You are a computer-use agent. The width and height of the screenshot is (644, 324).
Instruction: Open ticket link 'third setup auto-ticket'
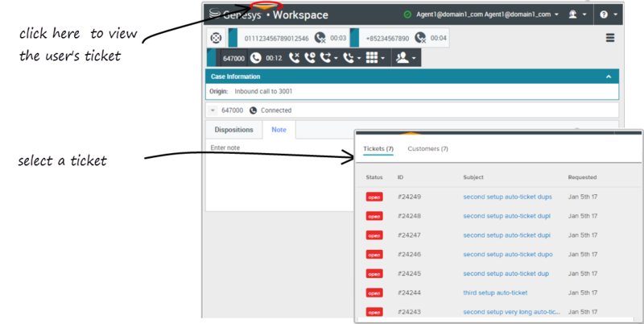[495, 293]
